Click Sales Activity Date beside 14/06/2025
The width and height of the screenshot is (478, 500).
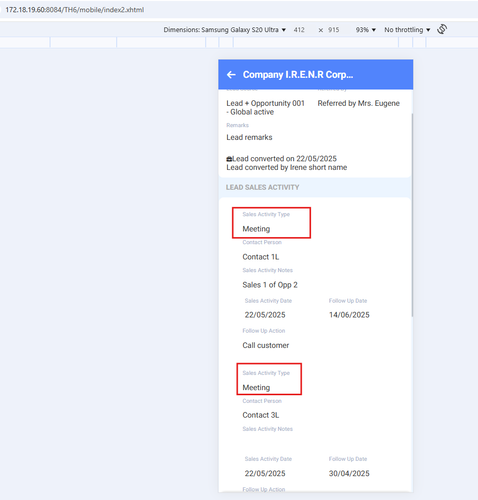pyautogui.click(x=265, y=315)
